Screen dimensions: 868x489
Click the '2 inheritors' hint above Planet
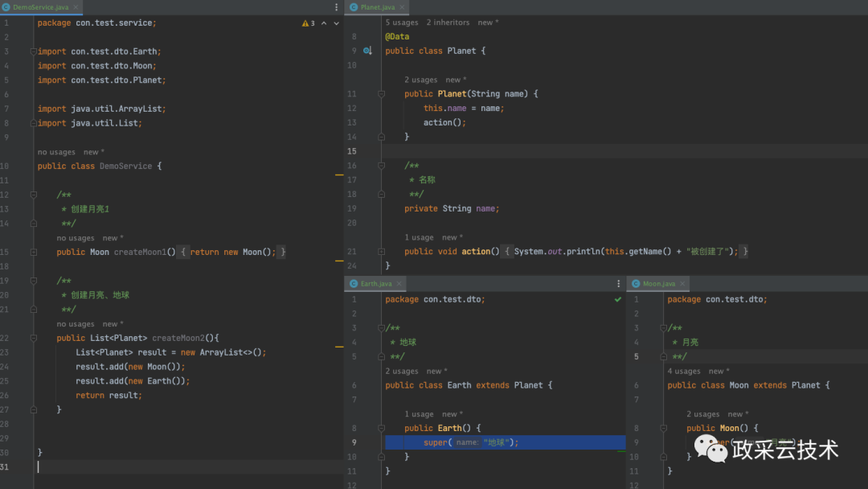click(448, 23)
